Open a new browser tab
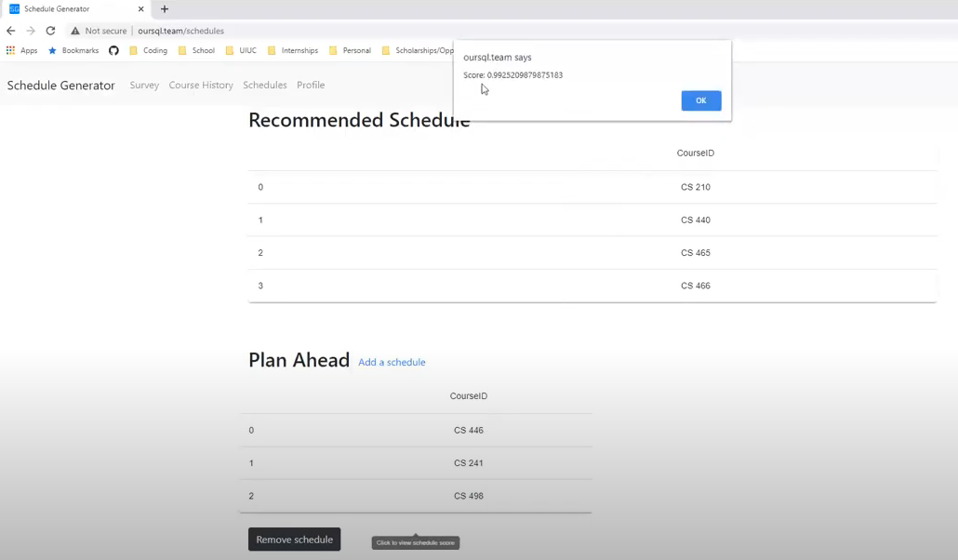 (164, 9)
